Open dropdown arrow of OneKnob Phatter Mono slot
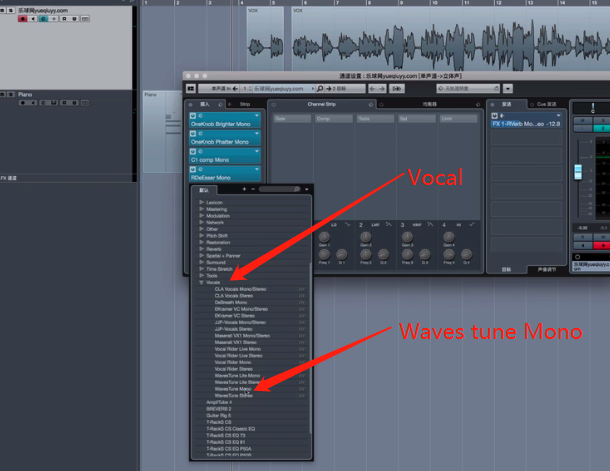The height and width of the screenshot is (471, 610). pos(257,133)
